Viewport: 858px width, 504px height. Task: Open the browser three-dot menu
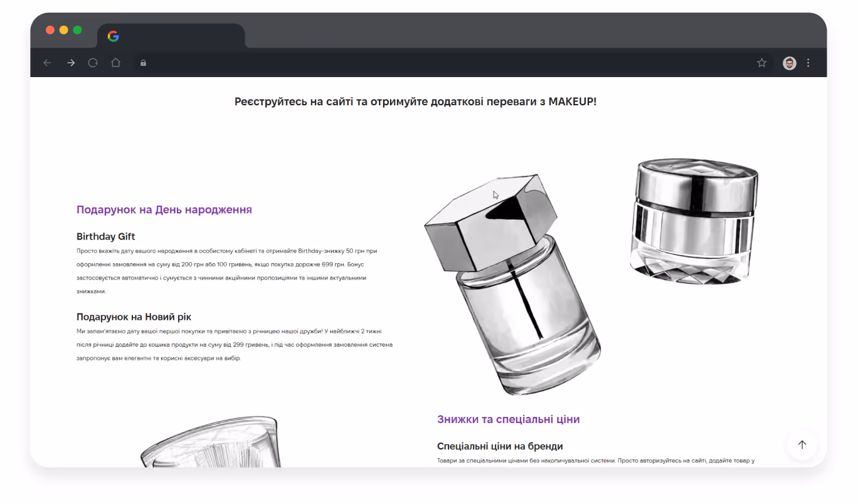(808, 63)
